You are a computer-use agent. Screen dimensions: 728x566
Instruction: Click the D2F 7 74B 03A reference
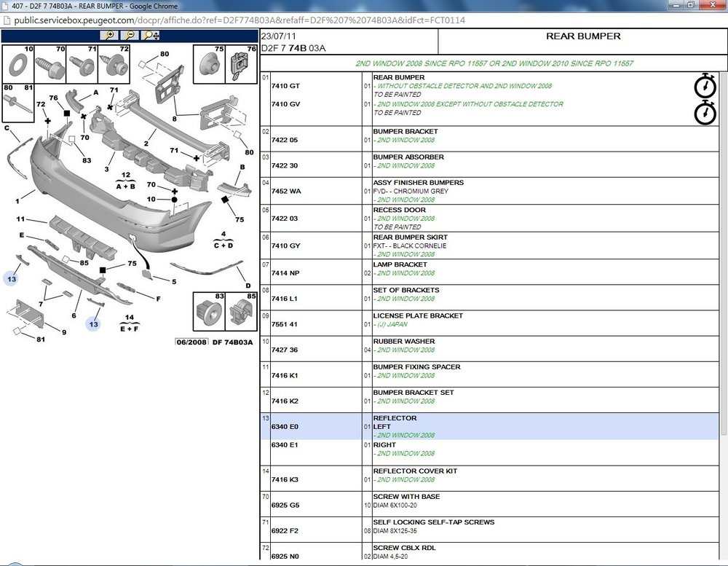293,48
